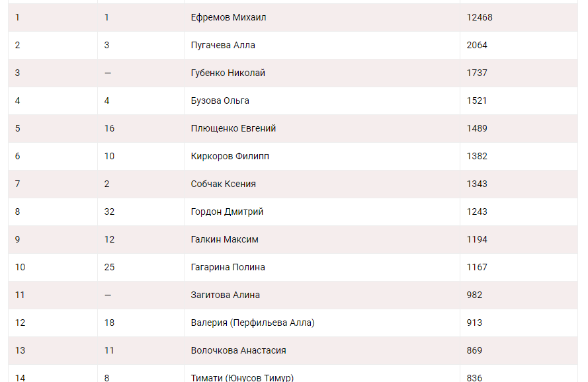The height and width of the screenshot is (382, 588).
Task: Select the 1243 score cell
Action: click(477, 211)
